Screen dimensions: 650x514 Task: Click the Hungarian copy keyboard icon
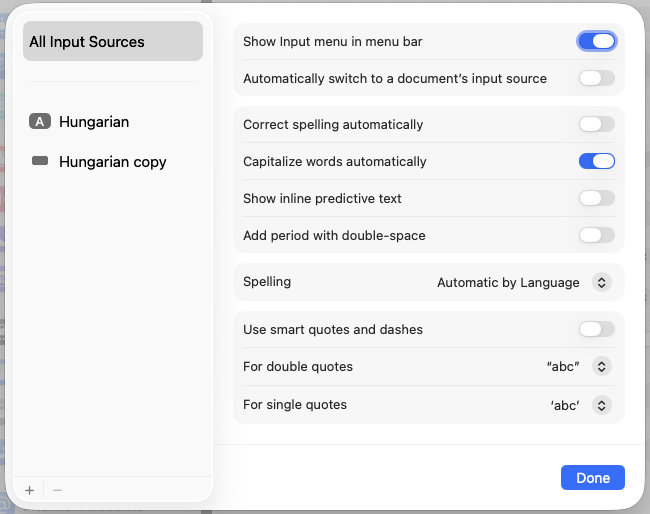coord(39,161)
